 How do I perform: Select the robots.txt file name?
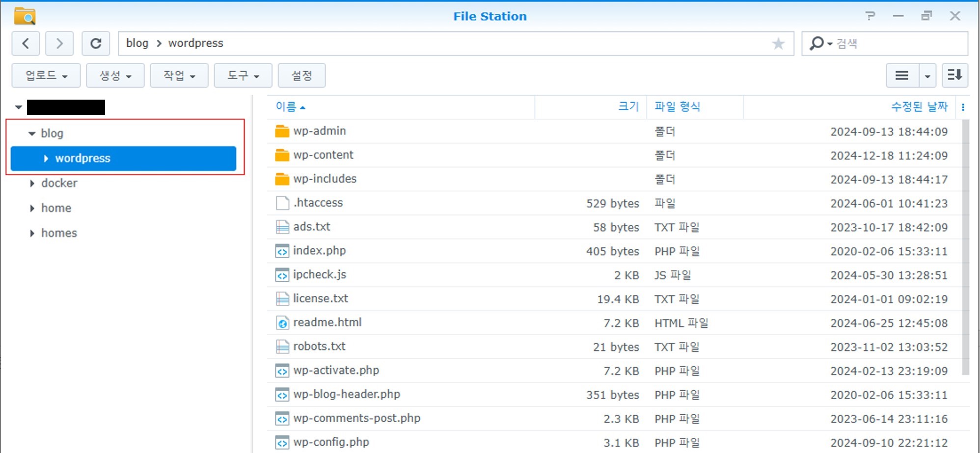coord(320,346)
